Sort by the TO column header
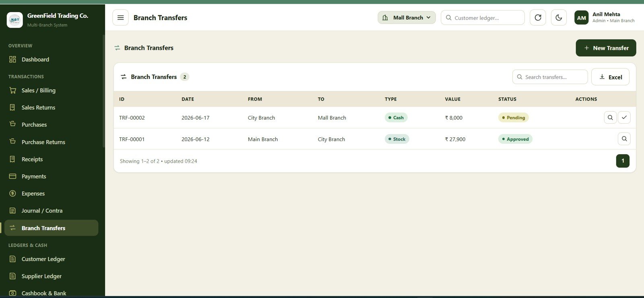Viewport: 644px width, 298px height. [x=321, y=99]
